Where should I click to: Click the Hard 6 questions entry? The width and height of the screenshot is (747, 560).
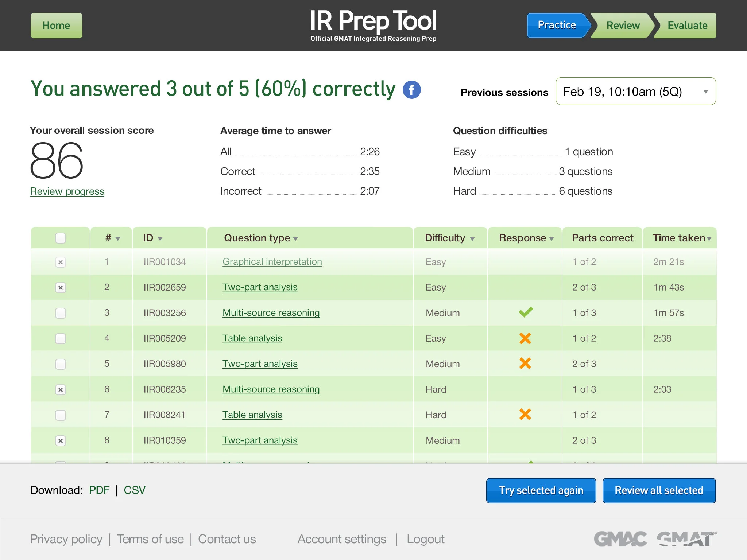533,191
